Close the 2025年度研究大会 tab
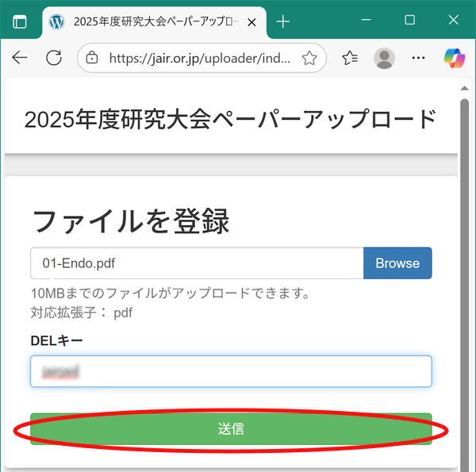Viewport: 476px width, 472px height. (x=251, y=22)
